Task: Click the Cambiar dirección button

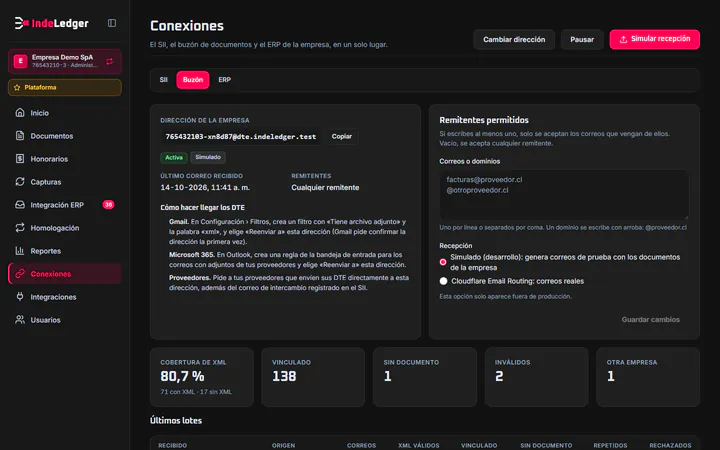Action: pyautogui.click(x=514, y=39)
